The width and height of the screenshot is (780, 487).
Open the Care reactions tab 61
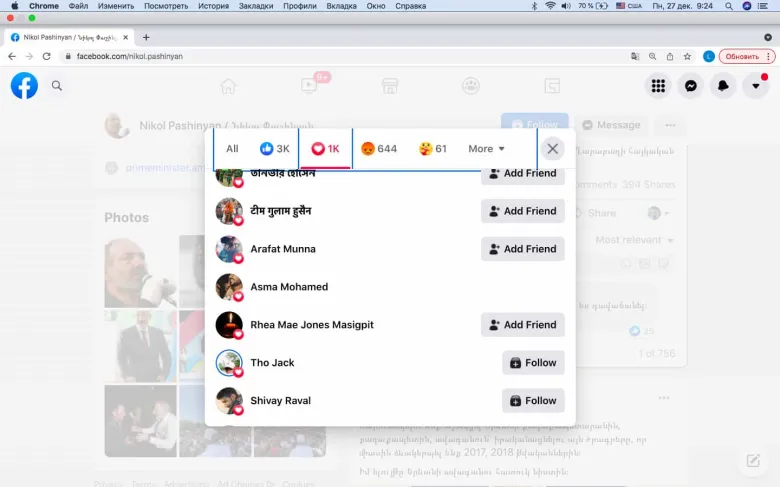(x=433, y=149)
